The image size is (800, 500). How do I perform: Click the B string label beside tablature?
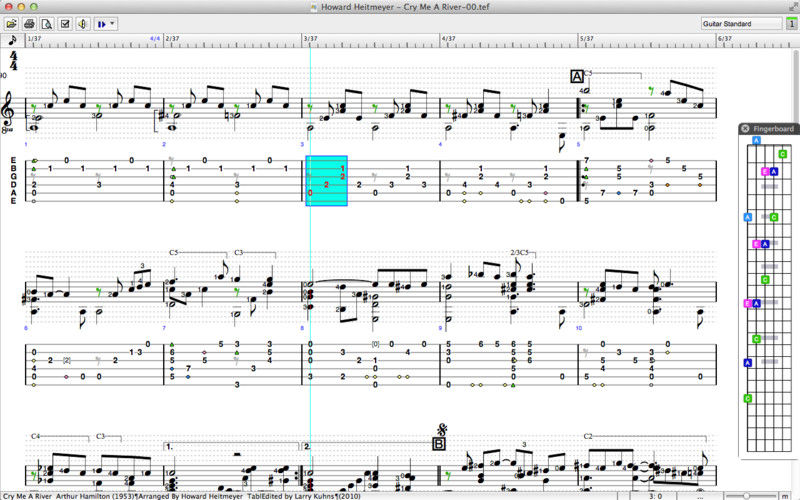click(13, 168)
